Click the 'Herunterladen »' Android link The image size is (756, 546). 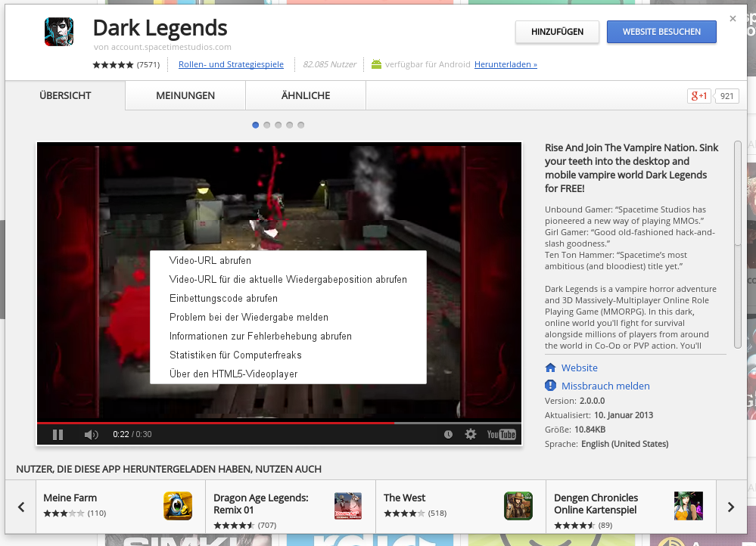[x=506, y=64]
